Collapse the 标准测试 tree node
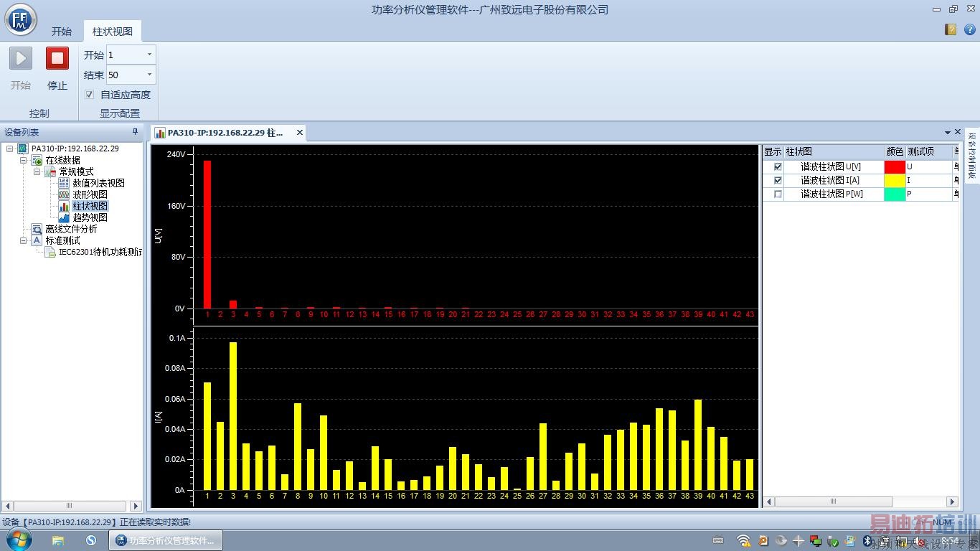The height and width of the screenshot is (551, 980). point(24,240)
